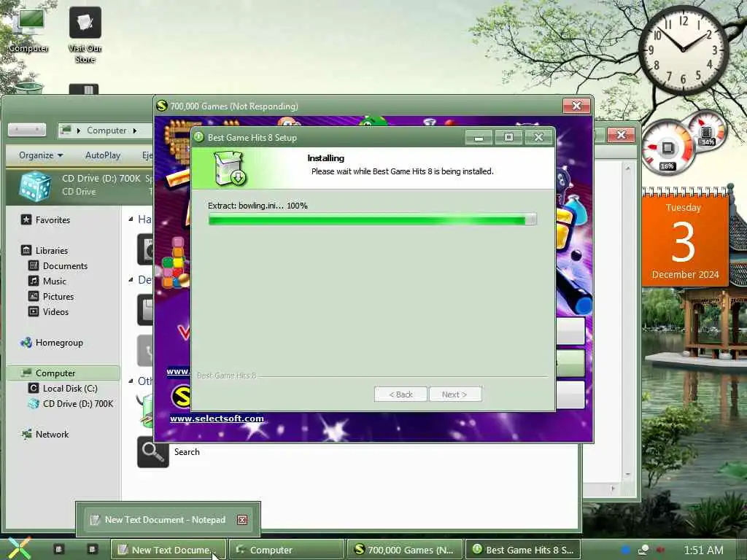The width and height of the screenshot is (747, 560).
Task: Click the network tray icon
Action: [x=643, y=550]
